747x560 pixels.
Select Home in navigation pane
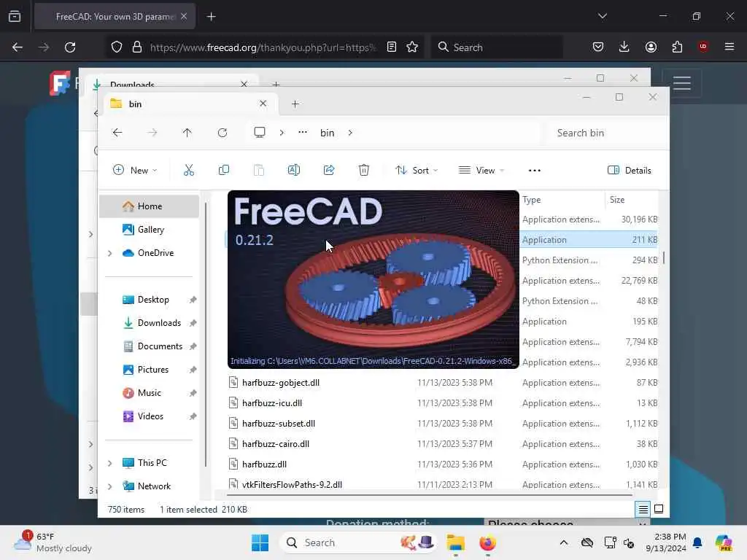click(x=149, y=206)
